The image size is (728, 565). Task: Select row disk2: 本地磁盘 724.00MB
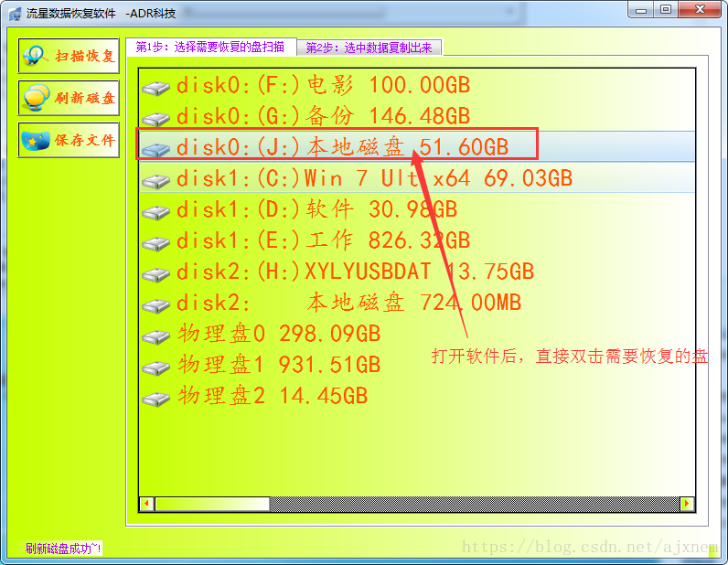(417, 303)
